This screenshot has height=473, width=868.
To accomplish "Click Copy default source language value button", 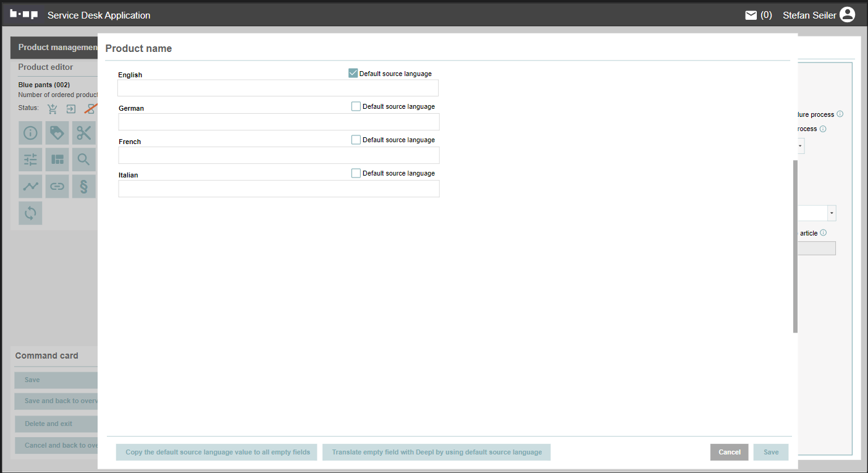I will pos(217,452).
